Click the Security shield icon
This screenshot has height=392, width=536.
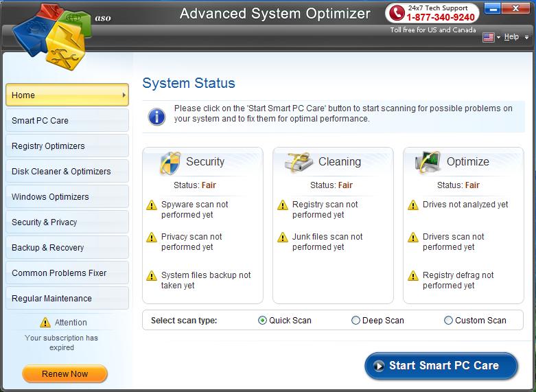(x=170, y=163)
